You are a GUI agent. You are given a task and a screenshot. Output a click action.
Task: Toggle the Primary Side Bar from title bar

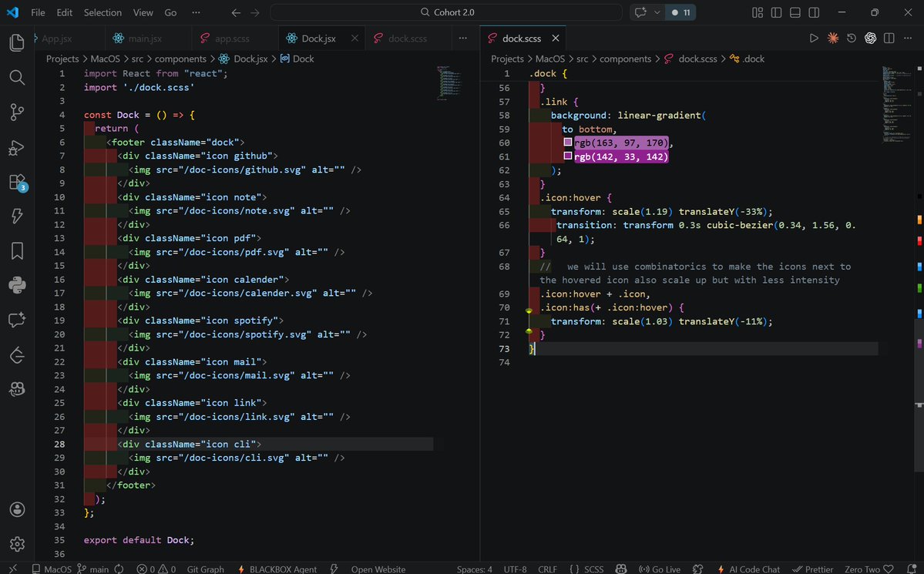click(x=776, y=12)
